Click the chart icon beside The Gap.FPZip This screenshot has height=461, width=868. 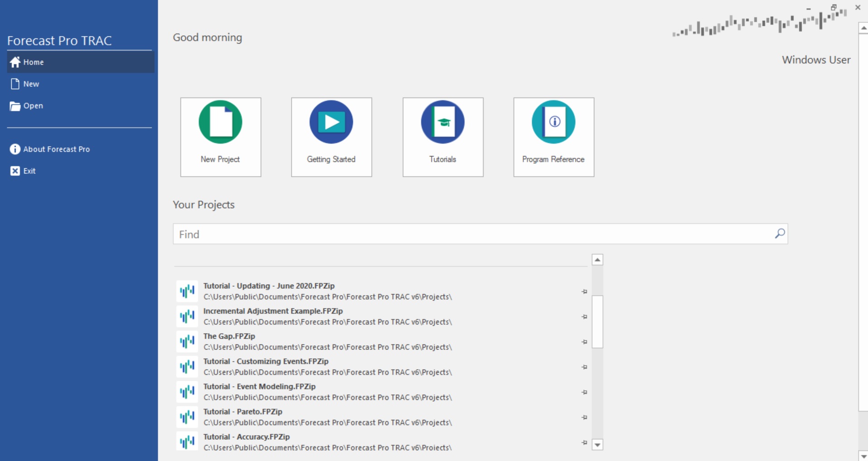coord(187,341)
